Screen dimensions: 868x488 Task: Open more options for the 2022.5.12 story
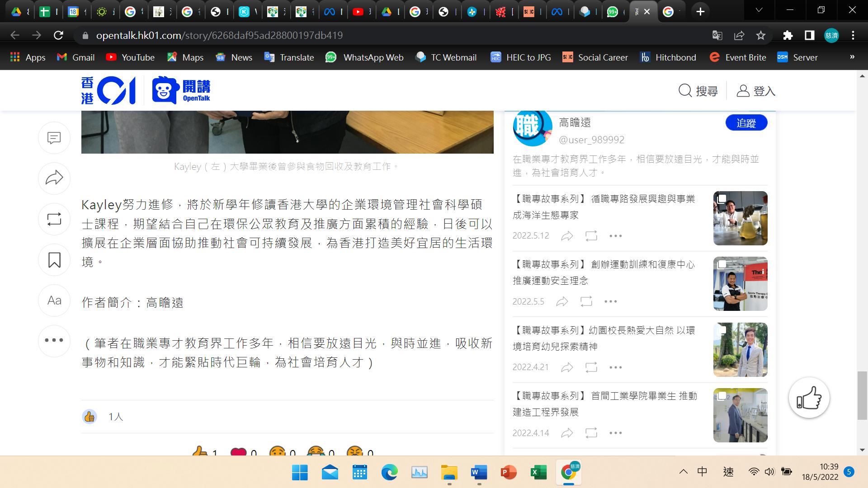[615, 236]
